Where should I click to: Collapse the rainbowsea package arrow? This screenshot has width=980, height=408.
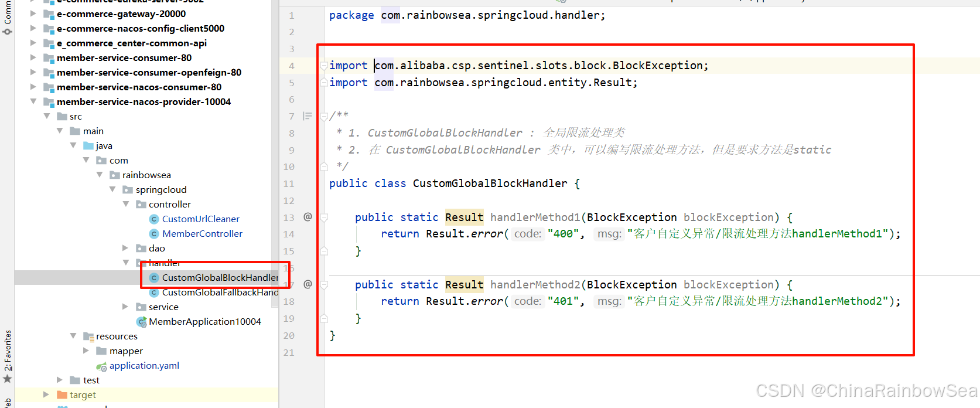pos(100,175)
